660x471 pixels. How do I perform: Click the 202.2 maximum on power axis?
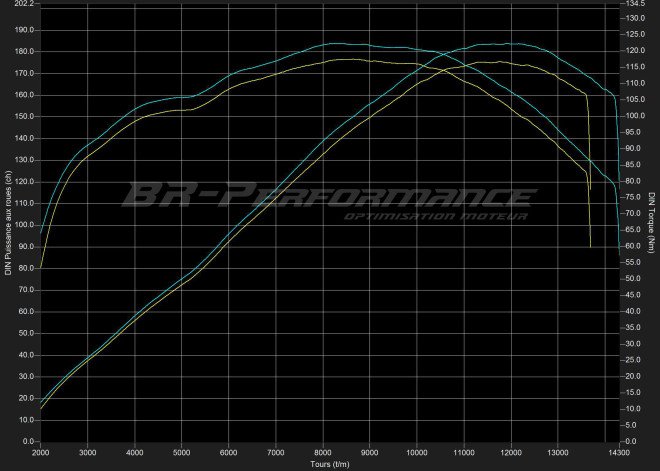[25, 5]
